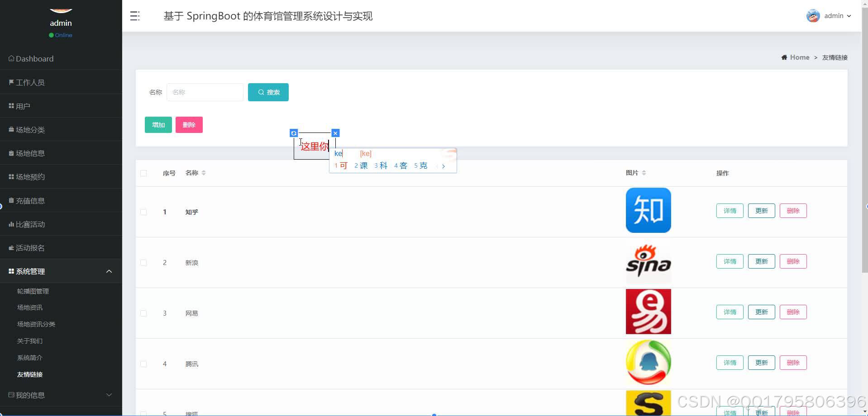Screen dimensions: 868x416
Task: Check the row for 新浪
Action: pos(143,263)
